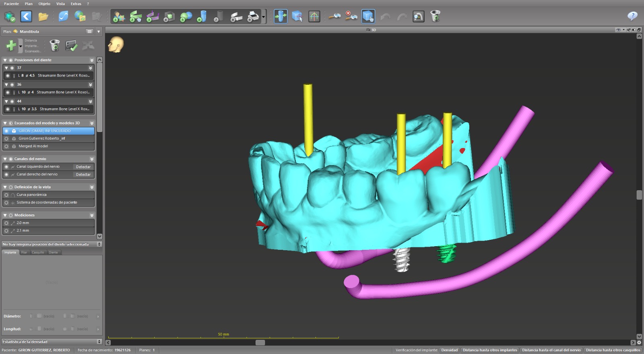Open the help question mark bubble
644x354 pixels.
point(632,16)
